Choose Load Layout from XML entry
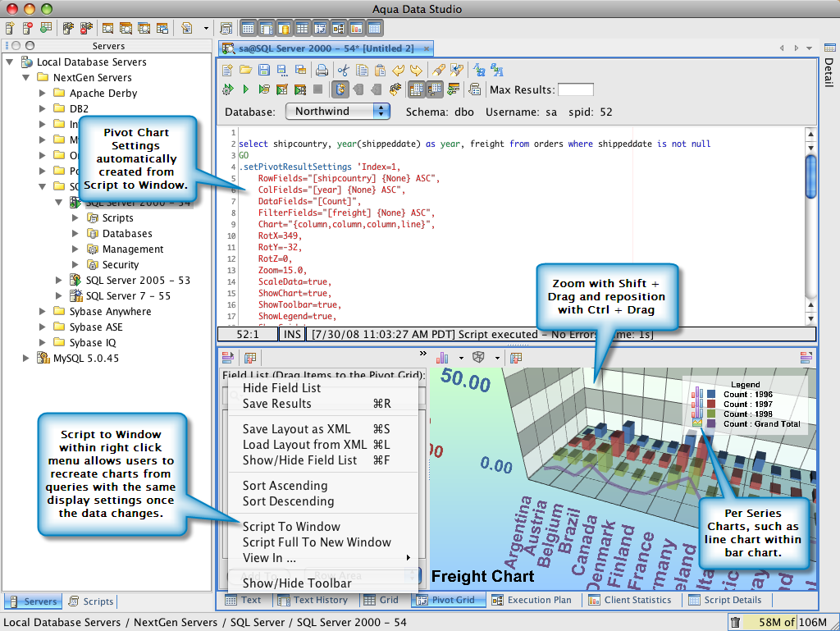 (x=323, y=445)
